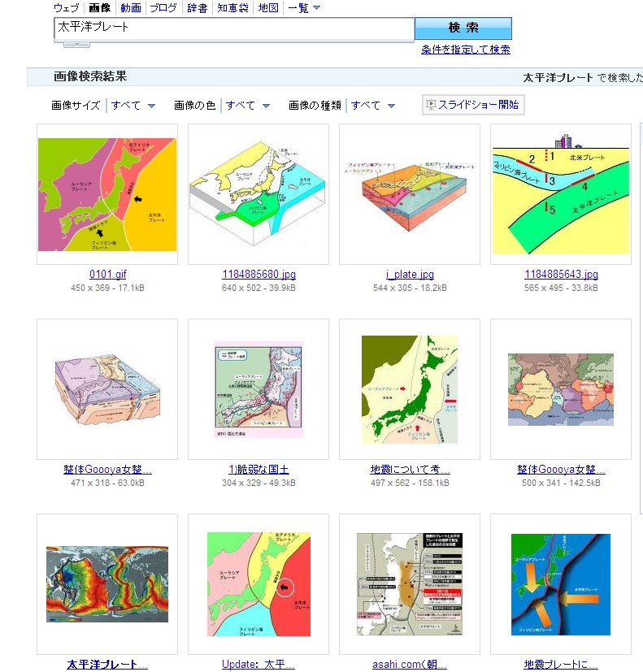Select the 304 x 329 - 49.3kB text
Viewport: 643px width, 672px height.
coord(259,483)
